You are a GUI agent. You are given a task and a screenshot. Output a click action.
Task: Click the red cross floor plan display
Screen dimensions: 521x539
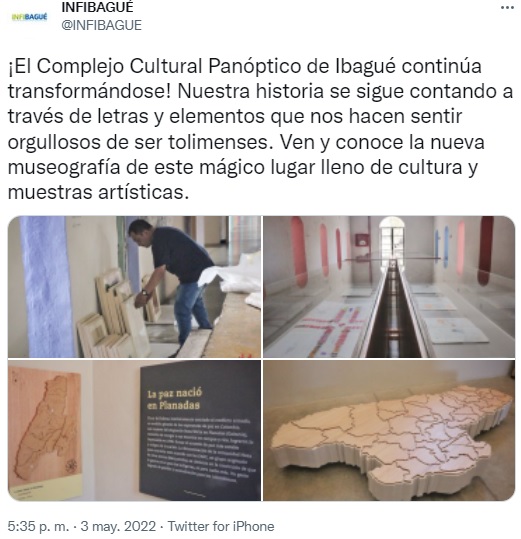(330, 330)
